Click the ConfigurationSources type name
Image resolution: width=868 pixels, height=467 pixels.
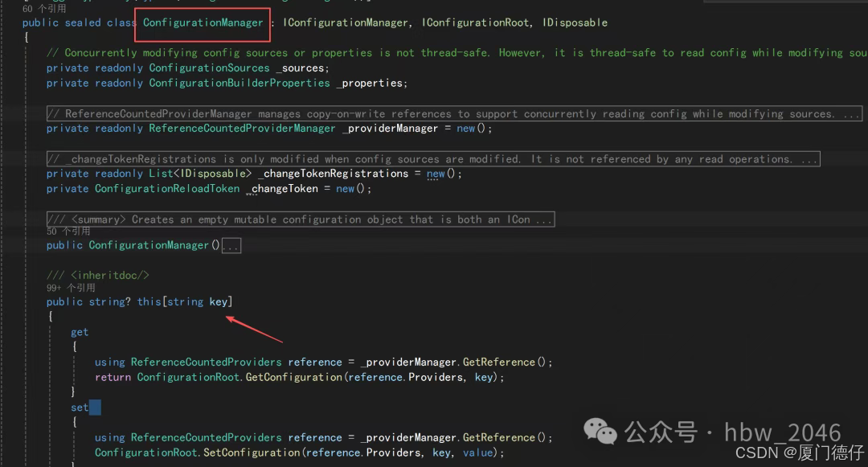(209, 68)
